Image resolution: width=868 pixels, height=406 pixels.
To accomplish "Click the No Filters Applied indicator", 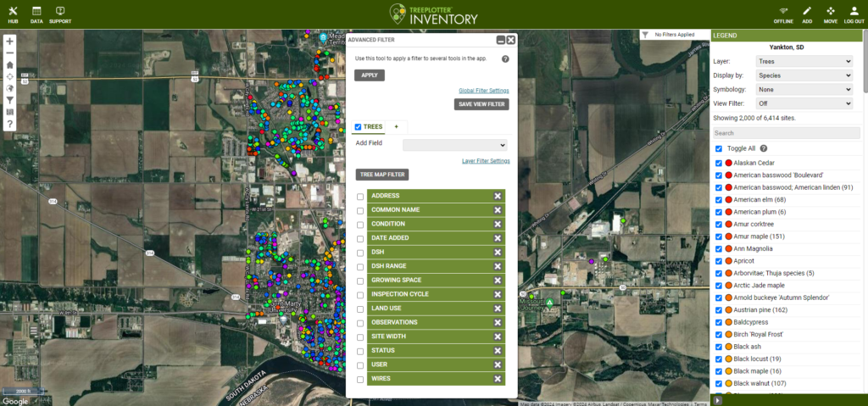I will 674,35.
